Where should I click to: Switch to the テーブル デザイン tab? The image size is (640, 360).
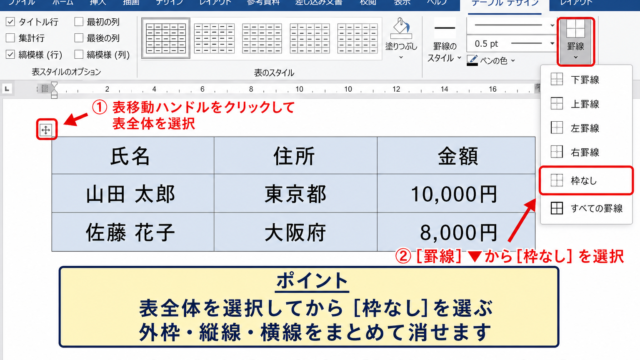pos(505,3)
